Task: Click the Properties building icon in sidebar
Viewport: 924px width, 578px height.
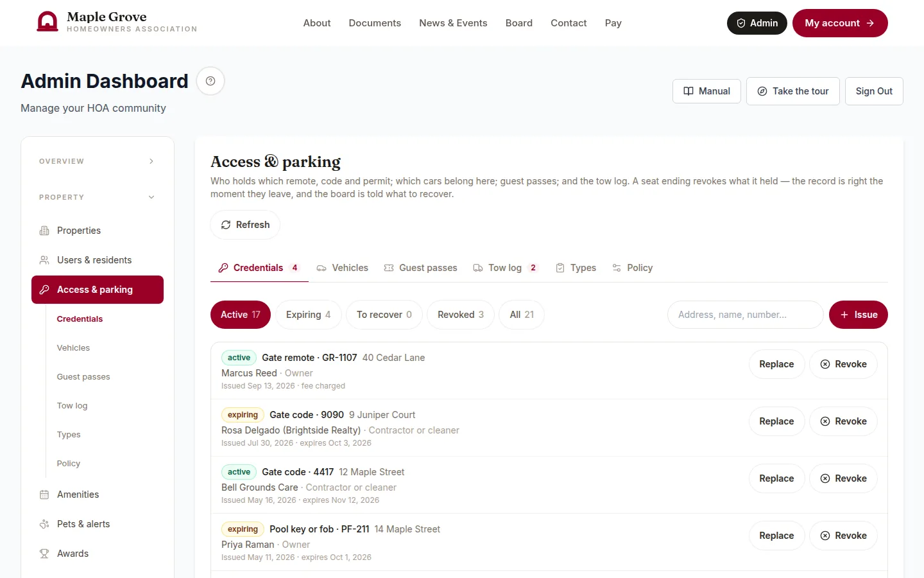Action: click(44, 231)
